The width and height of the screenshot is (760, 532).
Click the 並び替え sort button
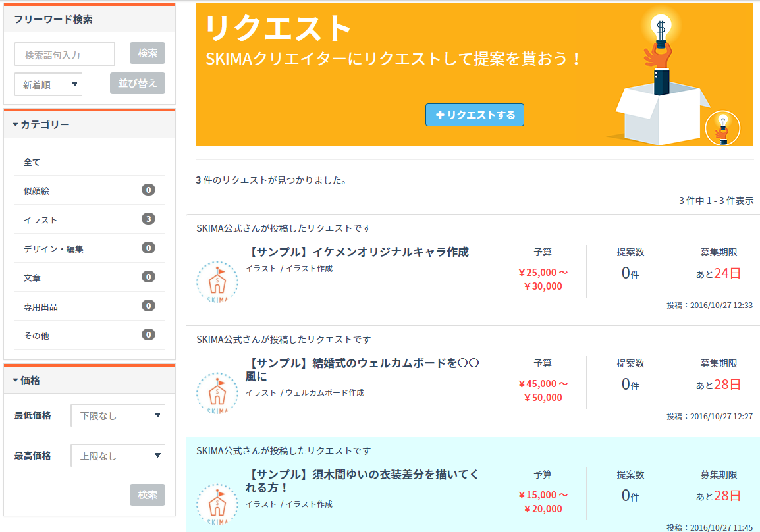137,84
